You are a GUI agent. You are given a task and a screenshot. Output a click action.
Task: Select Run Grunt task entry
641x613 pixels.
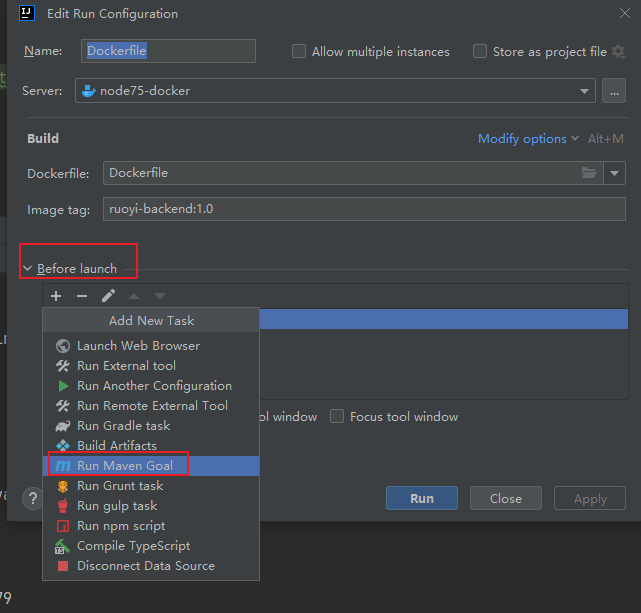coord(151,486)
